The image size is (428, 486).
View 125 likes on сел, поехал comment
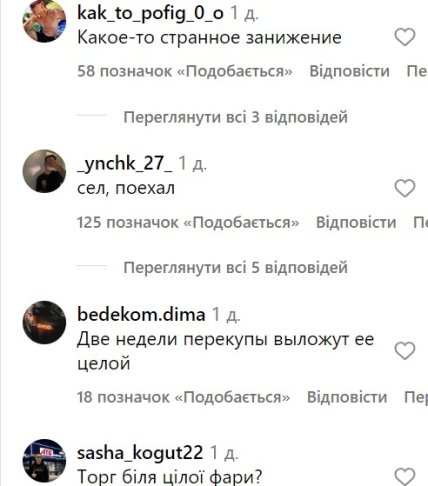click(188, 223)
